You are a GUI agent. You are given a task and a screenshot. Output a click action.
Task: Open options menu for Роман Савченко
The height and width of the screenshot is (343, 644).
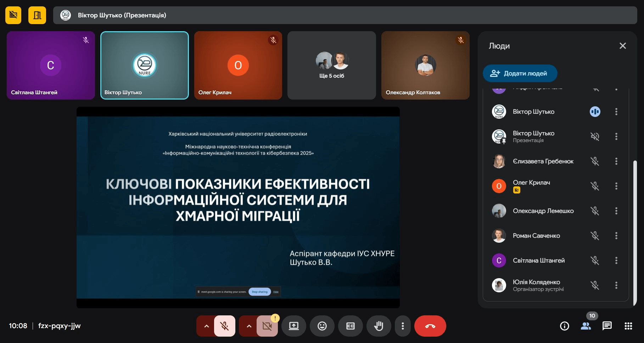pyautogui.click(x=616, y=236)
